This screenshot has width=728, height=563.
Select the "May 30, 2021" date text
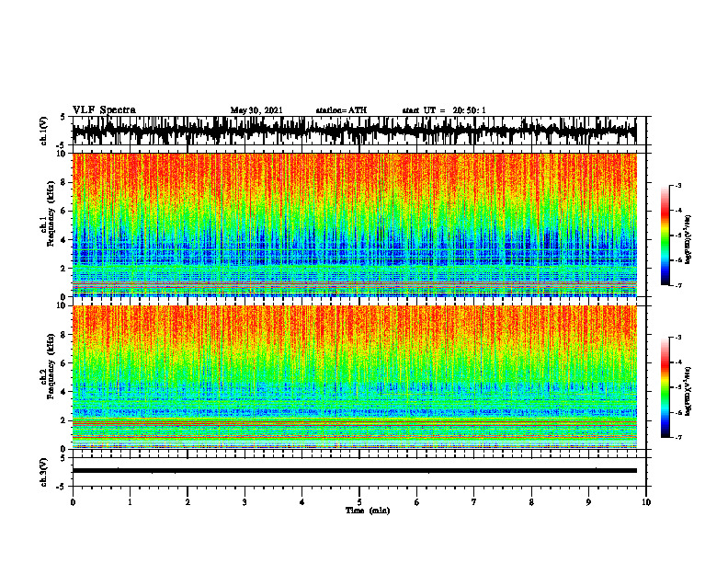(x=256, y=110)
